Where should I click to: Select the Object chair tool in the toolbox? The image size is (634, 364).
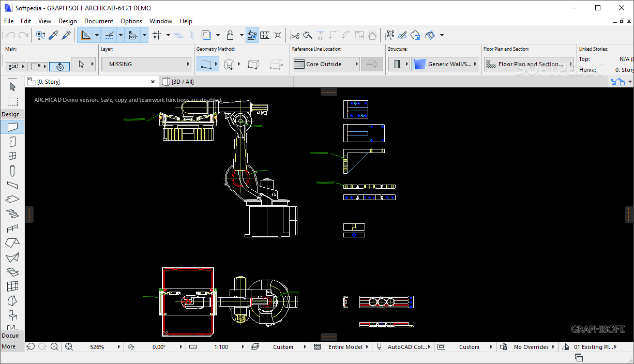coord(13,315)
